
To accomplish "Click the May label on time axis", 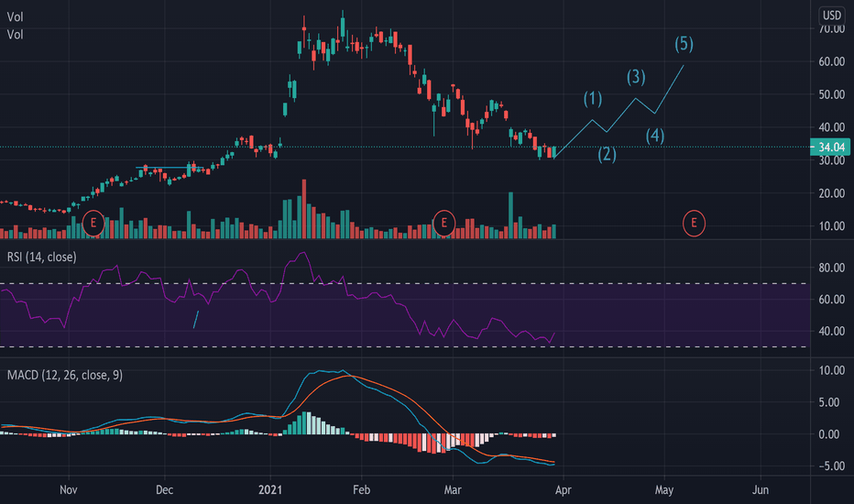I will point(664,490).
